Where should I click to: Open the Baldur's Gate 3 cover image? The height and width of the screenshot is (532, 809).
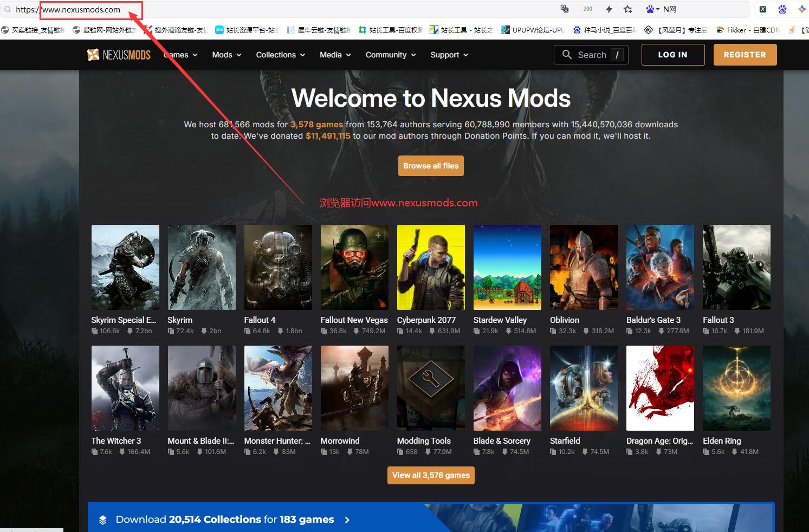pos(660,267)
